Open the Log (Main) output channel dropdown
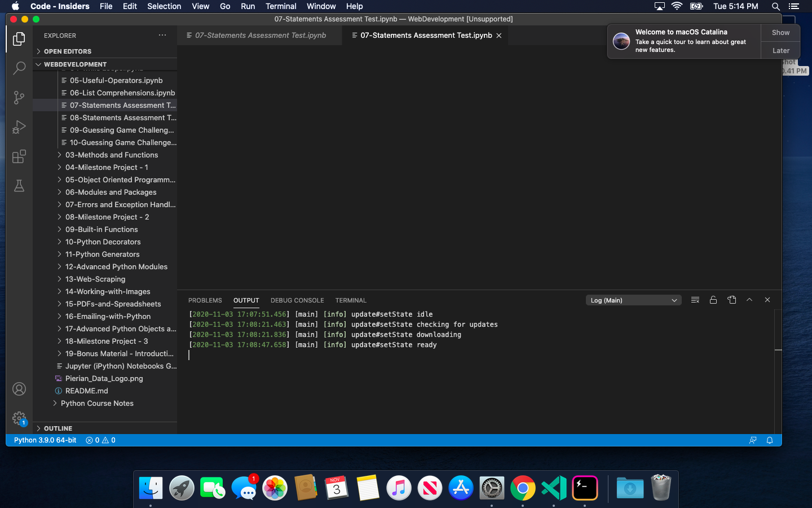812x508 pixels. 633,300
